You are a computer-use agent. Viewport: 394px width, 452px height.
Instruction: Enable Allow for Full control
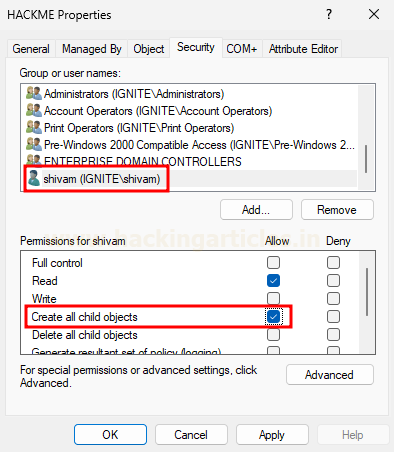273,263
